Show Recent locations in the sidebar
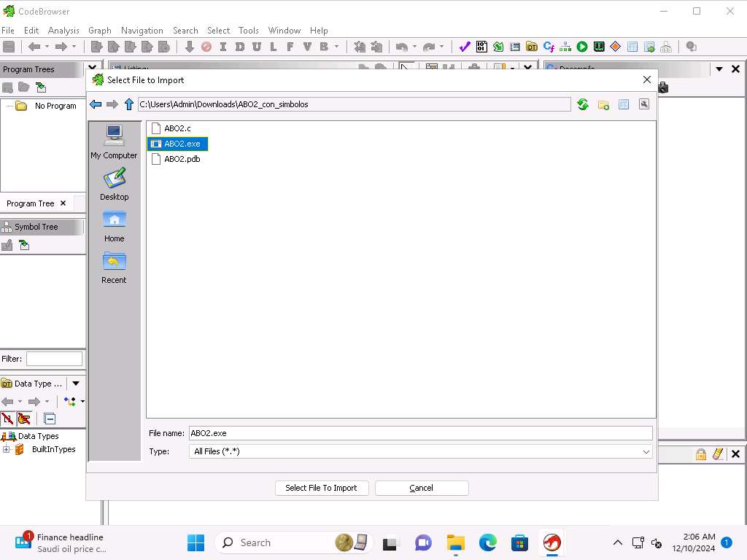The width and height of the screenshot is (747, 560). [x=114, y=267]
